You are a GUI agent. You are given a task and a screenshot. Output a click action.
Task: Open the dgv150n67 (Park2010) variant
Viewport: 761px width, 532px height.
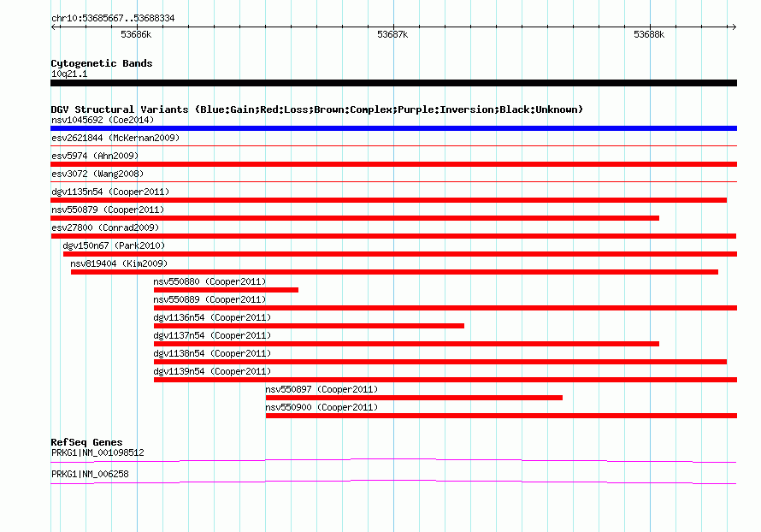(x=114, y=245)
